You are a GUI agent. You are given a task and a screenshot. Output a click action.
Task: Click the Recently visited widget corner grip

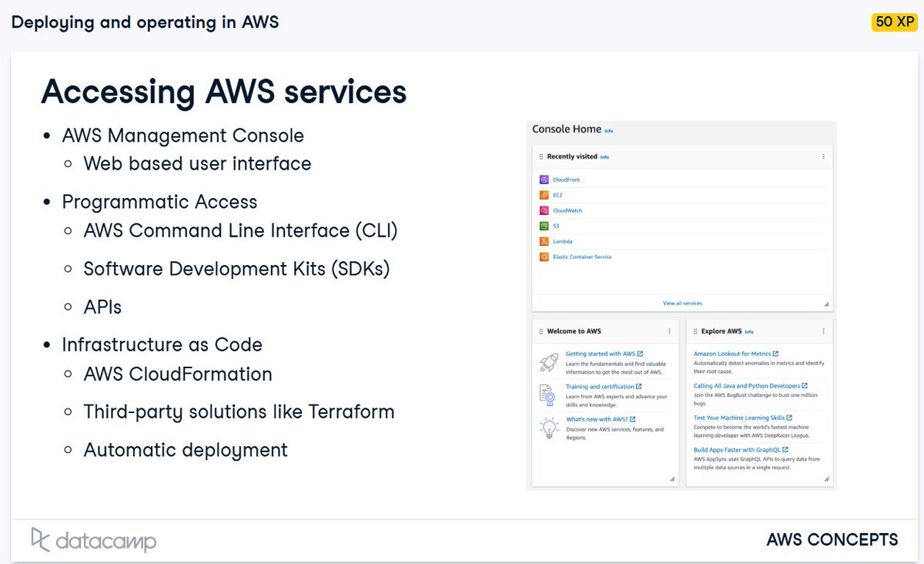pos(827,304)
